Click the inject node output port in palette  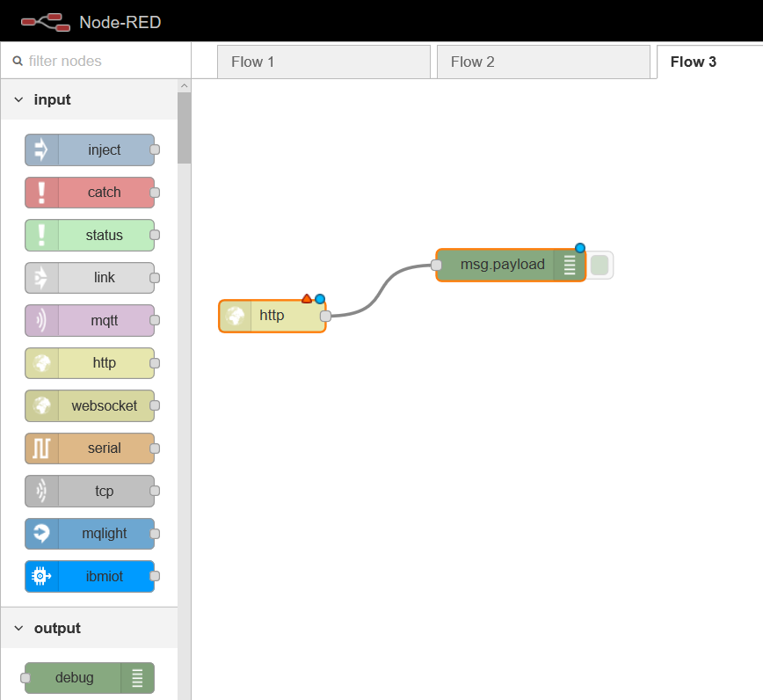click(155, 149)
